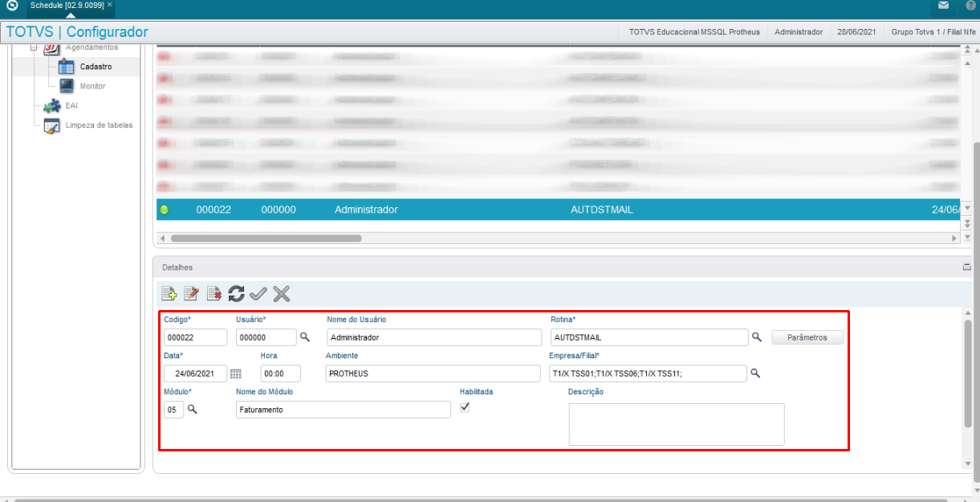Viewport: 980px width, 502px height.
Task: Select the Schedule [02.9.0099] tab
Action: [67, 6]
